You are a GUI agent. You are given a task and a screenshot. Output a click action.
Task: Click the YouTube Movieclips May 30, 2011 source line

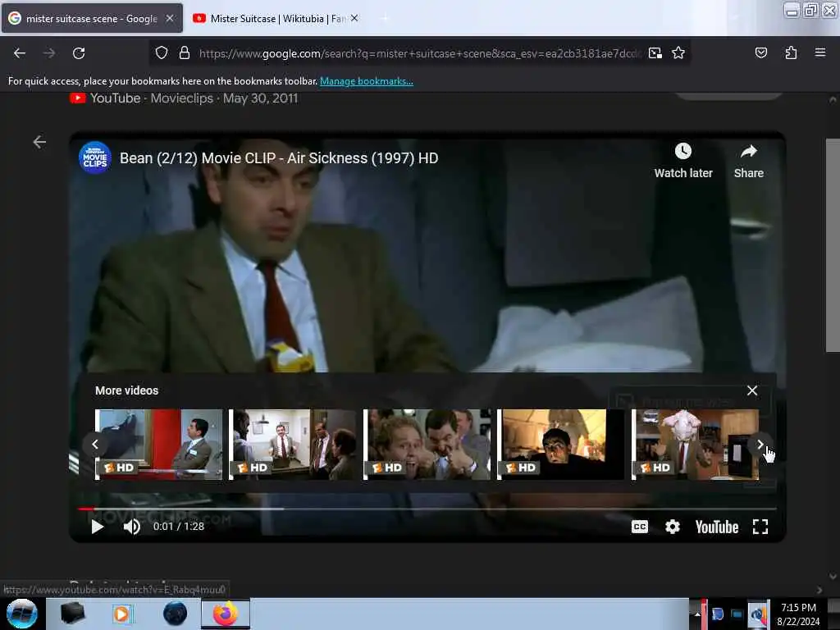(185, 98)
